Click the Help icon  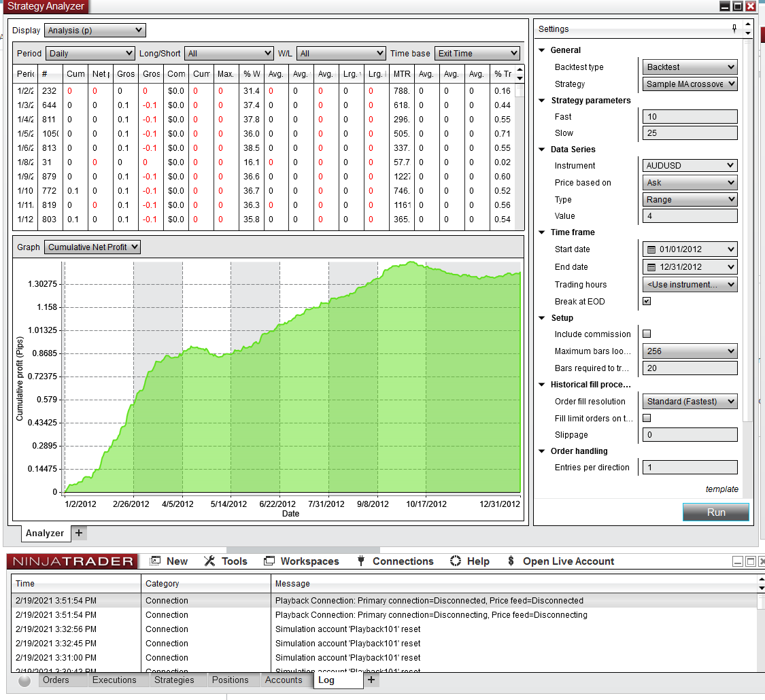coord(455,561)
